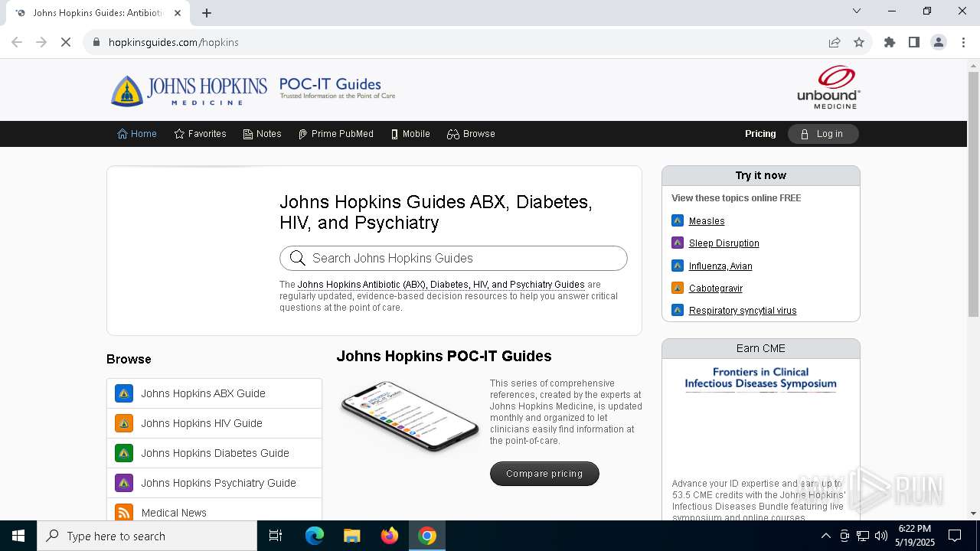This screenshot has height=551, width=980.
Task: Open Favorites in navigation bar
Action: [201, 134]
